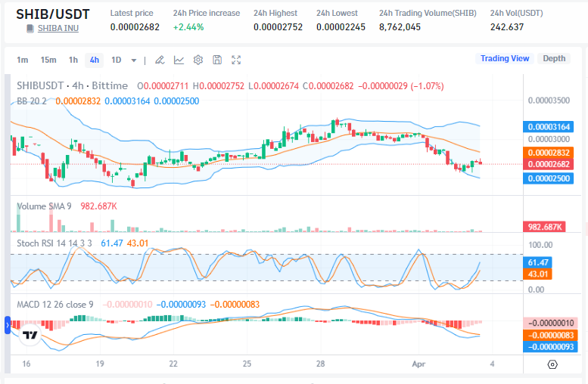
Task: Select the MACD 12 26 close 9 label
Action: pos(55,305)
